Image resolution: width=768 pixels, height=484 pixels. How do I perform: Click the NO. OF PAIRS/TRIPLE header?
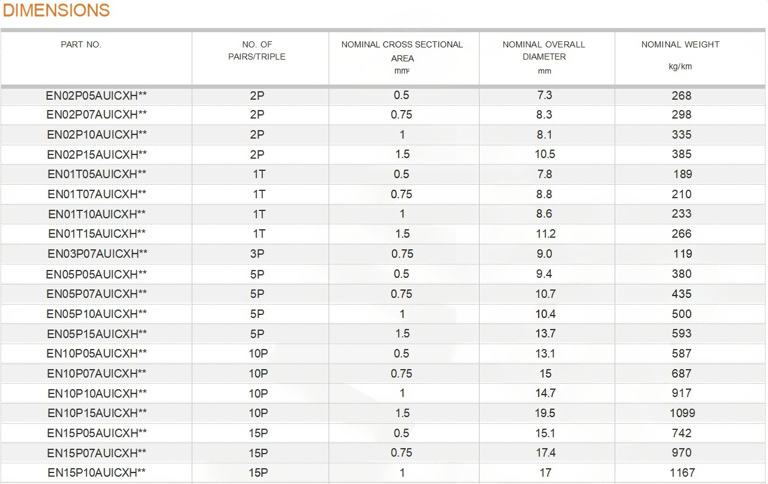(257, 50)
